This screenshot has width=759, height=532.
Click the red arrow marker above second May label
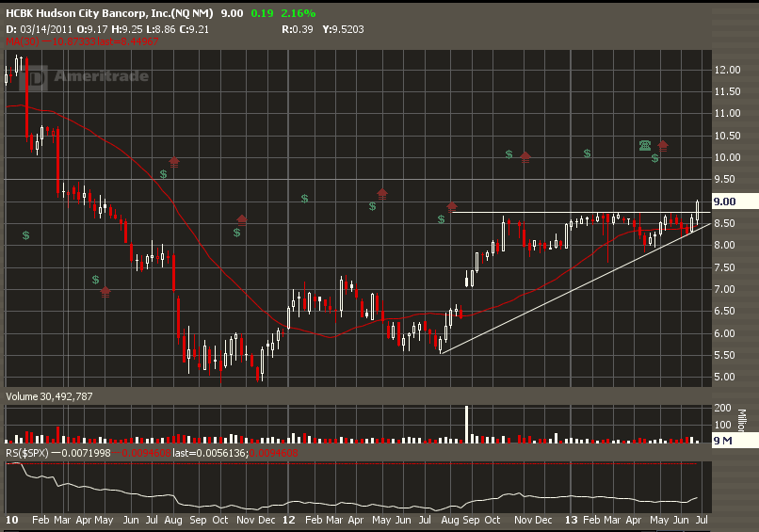point(382,194)
